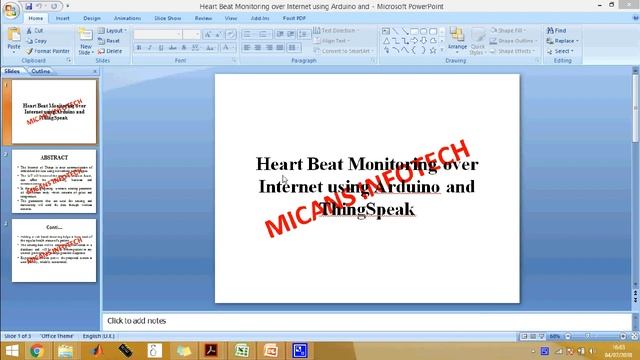
Task: Click the Find button
Action: 556,31
